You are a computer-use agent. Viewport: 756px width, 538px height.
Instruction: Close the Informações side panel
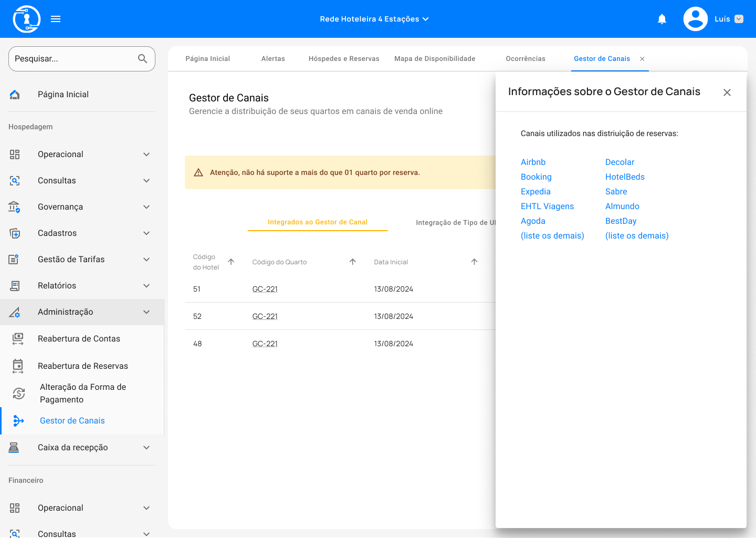tap(727, 92)
